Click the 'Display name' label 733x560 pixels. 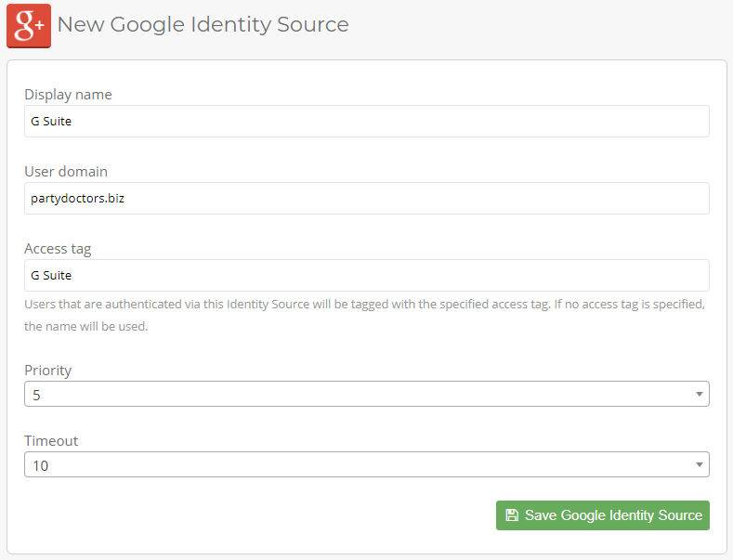tap(68, 95)
